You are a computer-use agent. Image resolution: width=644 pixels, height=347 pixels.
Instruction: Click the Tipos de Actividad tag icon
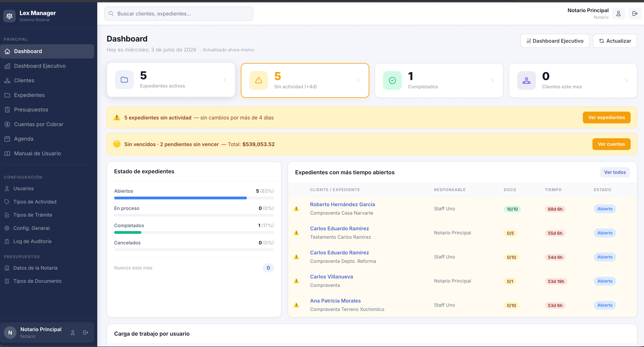7,202
